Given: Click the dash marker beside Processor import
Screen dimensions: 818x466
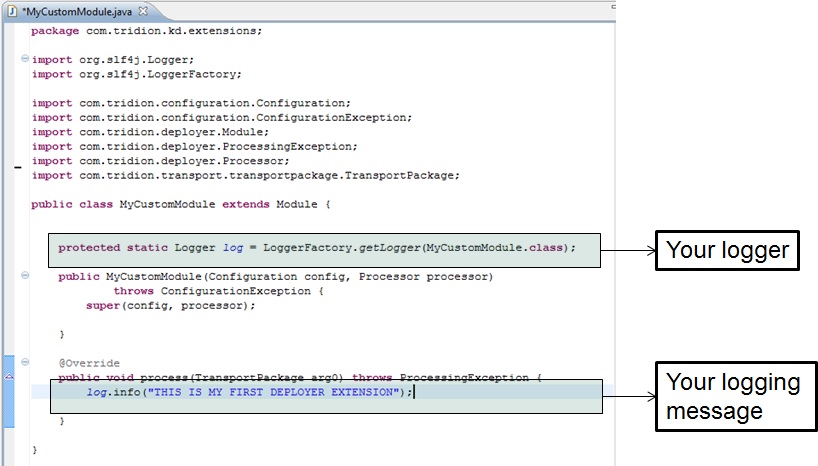Looking at the screenshot, I should (x=16, y=168).
